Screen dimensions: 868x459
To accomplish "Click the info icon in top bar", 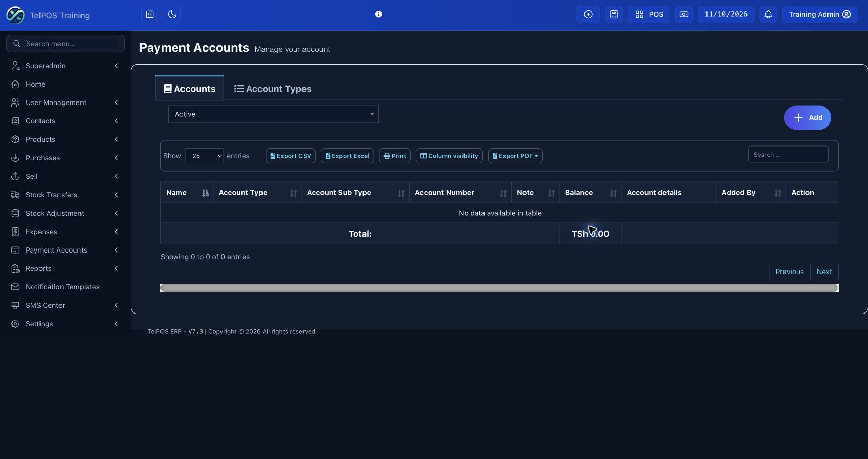I will click(x=378, y=14).
